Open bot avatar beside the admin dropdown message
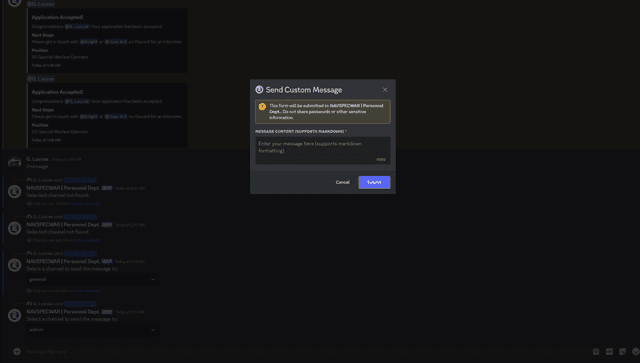The image size is (640, 363). click(x=14, y=315)
